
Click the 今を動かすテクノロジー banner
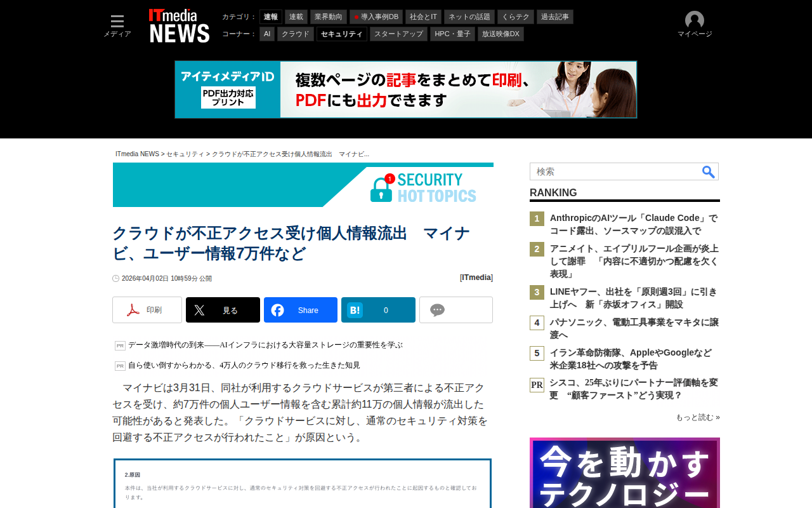[x=625, y=473]
